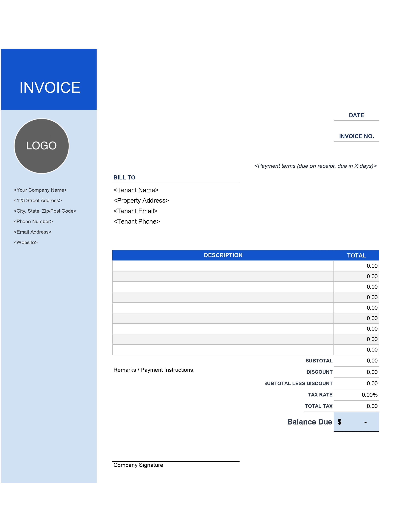Viewport: 411px width, 532px height.
Task: Select the Company Signature line
Action: click(x=138, y=465)
